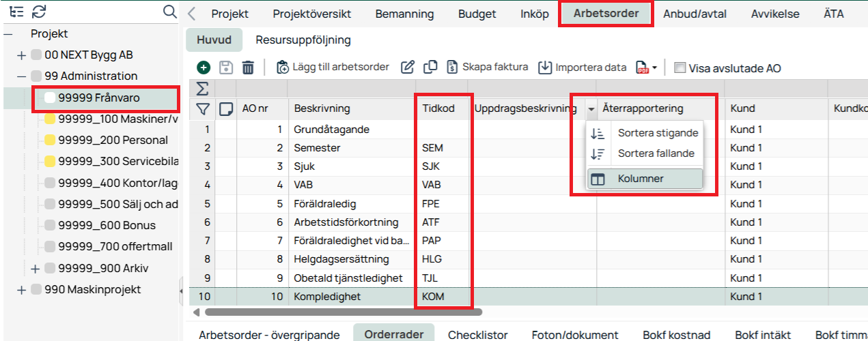Screen dimensions: 868x341
Task: Click the sigma summation icon in grid
Action: coord(203,89)
